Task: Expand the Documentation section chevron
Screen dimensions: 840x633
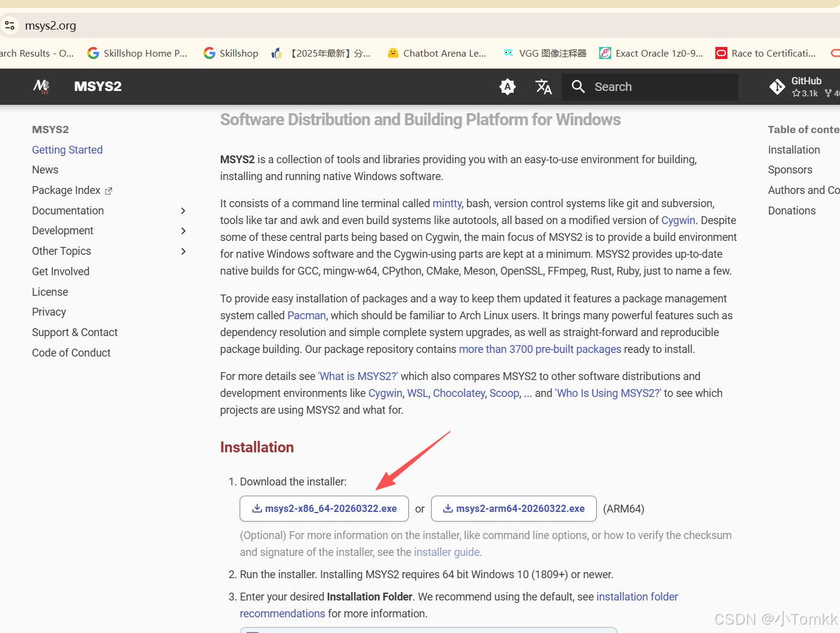Action: (x=184, y=211)
